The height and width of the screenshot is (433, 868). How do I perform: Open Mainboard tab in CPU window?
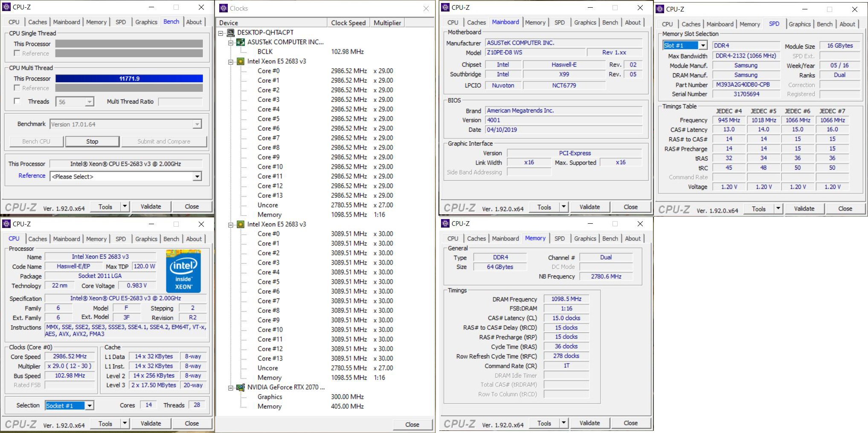pos(67,239)
